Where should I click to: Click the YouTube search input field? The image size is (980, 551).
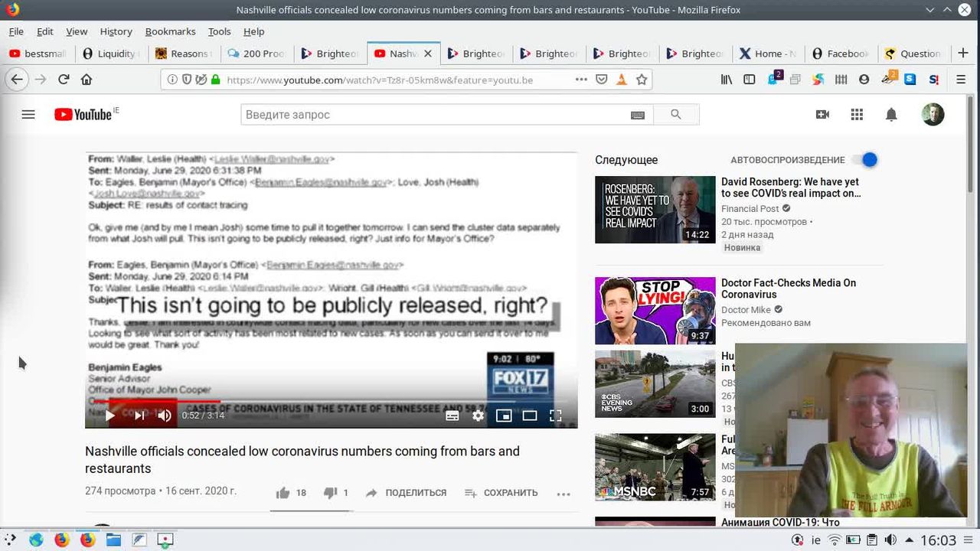click(x=433, y=115)
